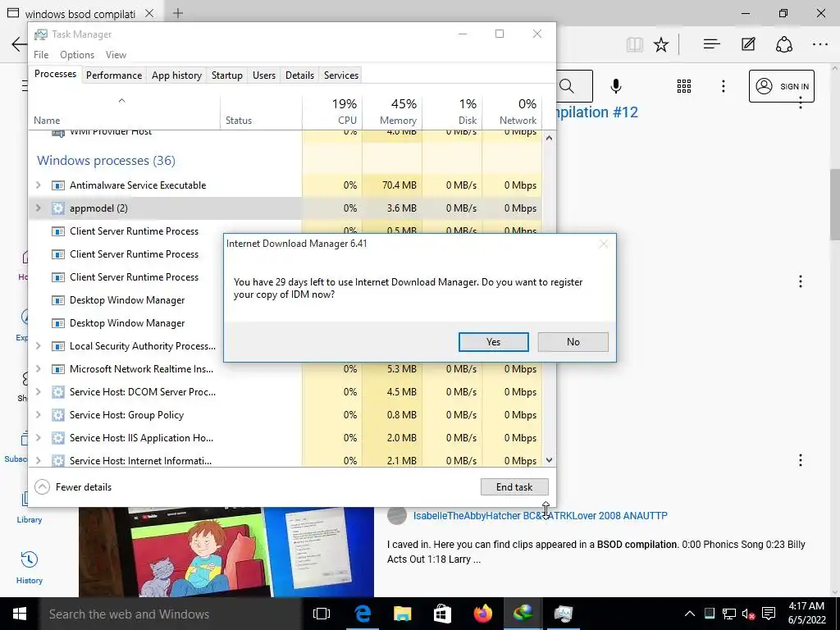Expand Service Host: DCOM Server Process
This screenshot has width=840, height=630.
point(38,391)
